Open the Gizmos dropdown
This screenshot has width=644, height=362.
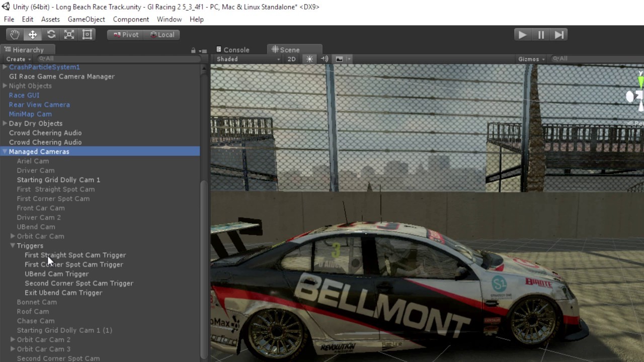(x=532, y=59)
